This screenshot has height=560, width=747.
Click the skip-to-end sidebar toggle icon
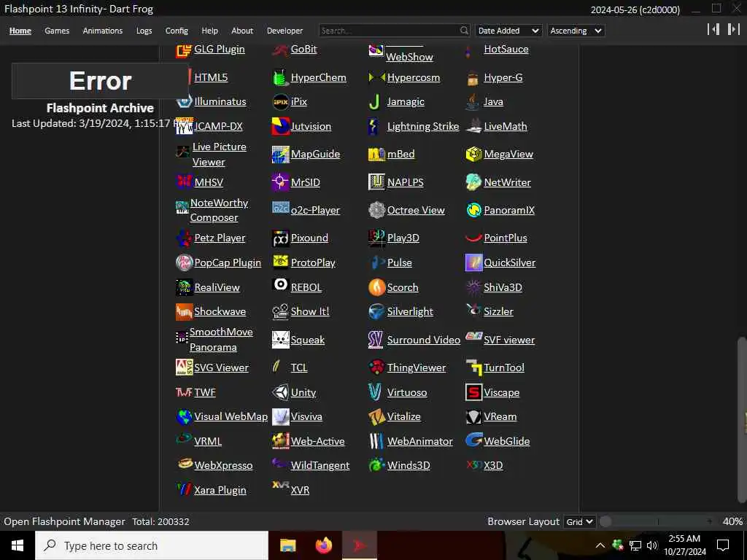(x=734, y=29)
